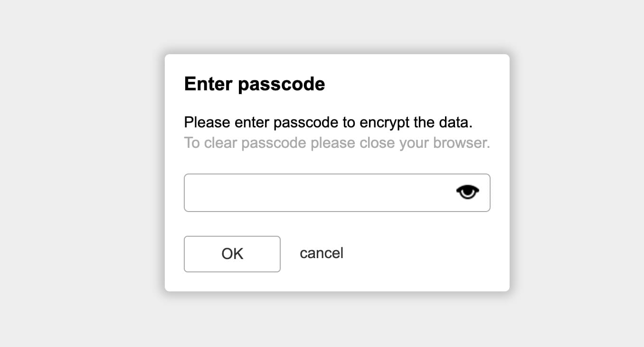Click the black eye icon in the field
Viewport: 644px width, 347px height.
coord(467,192)
